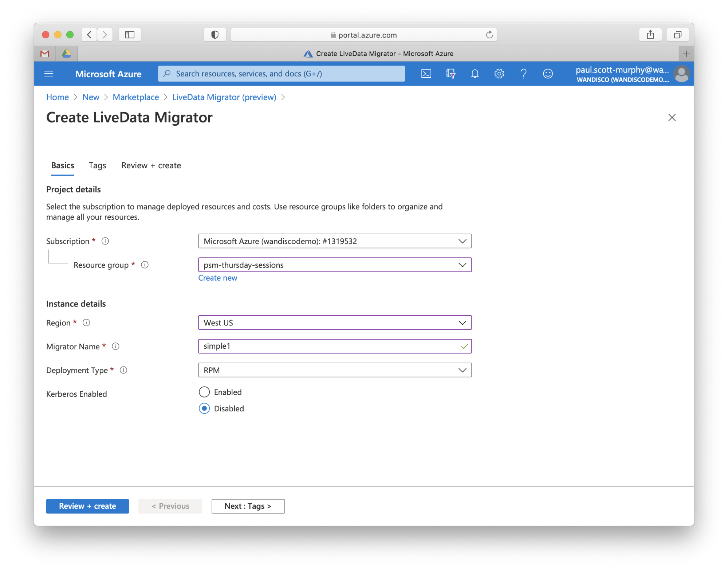Click info icon next to Deployment Type
This screenshot has height=571, width=728.
pyautogui.click(x=123, y=370)
